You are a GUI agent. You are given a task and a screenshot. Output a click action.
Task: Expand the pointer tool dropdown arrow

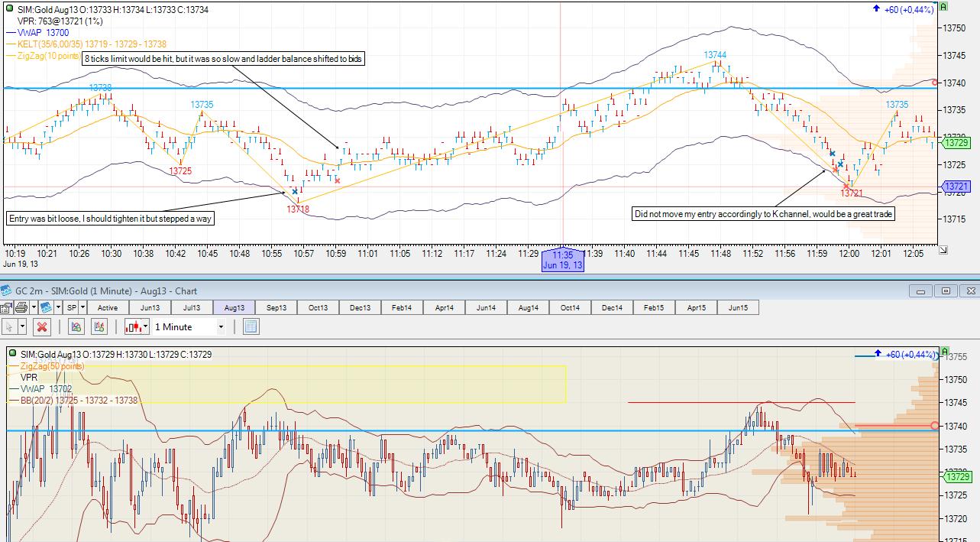pos(22,326)
